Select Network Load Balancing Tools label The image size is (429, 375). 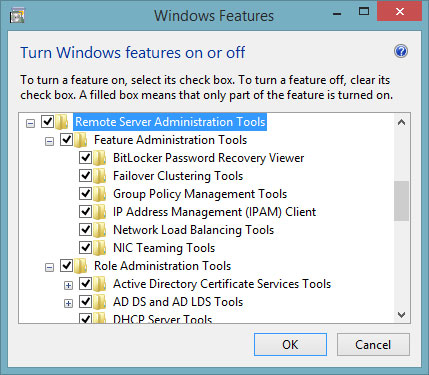click(x=193, y=230)
